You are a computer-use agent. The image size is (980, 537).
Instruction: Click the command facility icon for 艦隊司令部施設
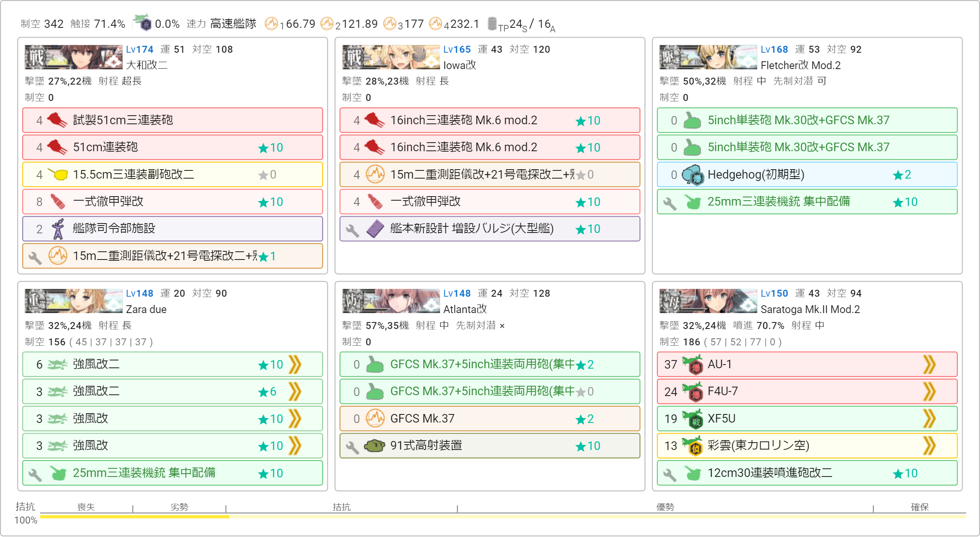click(x=58, y=229)
